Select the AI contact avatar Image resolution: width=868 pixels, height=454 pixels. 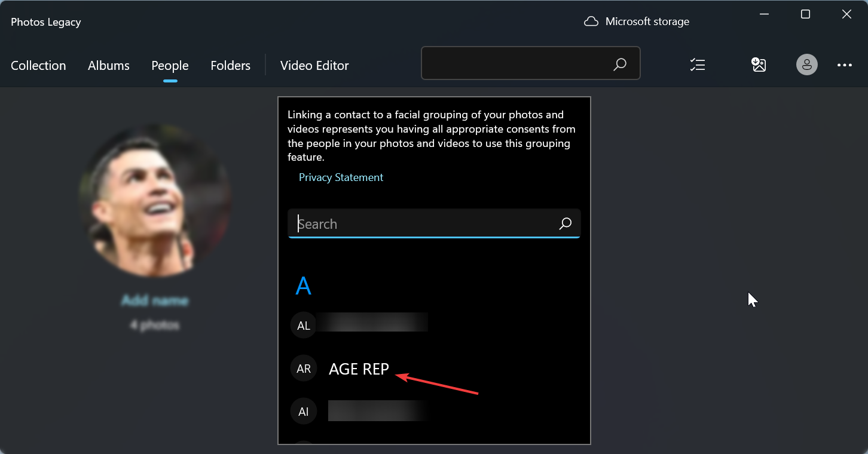304,412
